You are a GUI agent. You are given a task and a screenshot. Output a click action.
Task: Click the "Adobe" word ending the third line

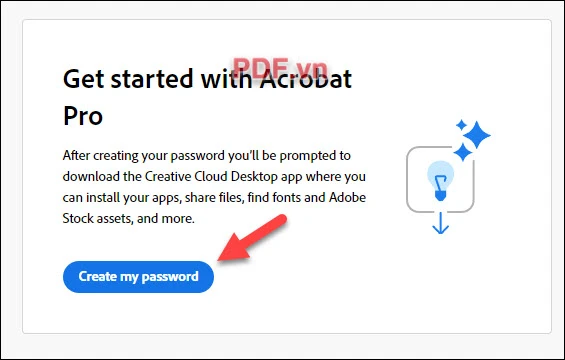[347, 197]
